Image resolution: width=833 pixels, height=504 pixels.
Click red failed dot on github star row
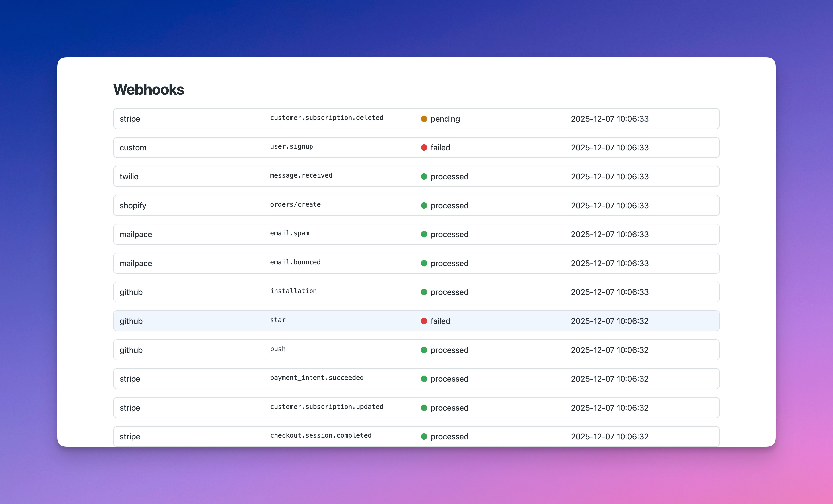[x=424, y=321]
